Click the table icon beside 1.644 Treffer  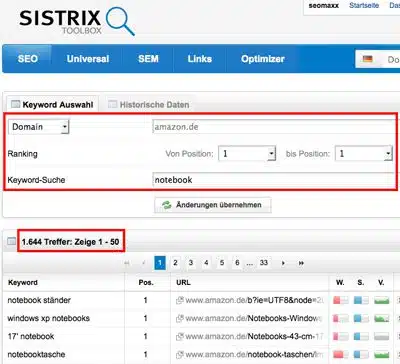(x=11, y=241)
